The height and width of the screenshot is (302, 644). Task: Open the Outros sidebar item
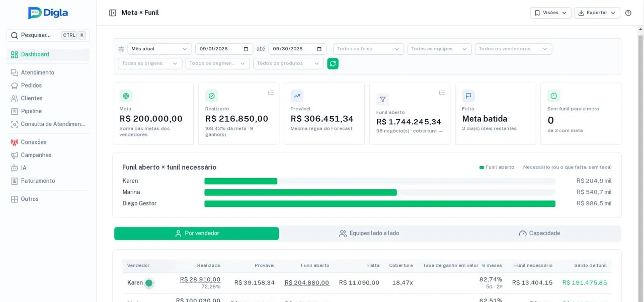tap(48, 199)
